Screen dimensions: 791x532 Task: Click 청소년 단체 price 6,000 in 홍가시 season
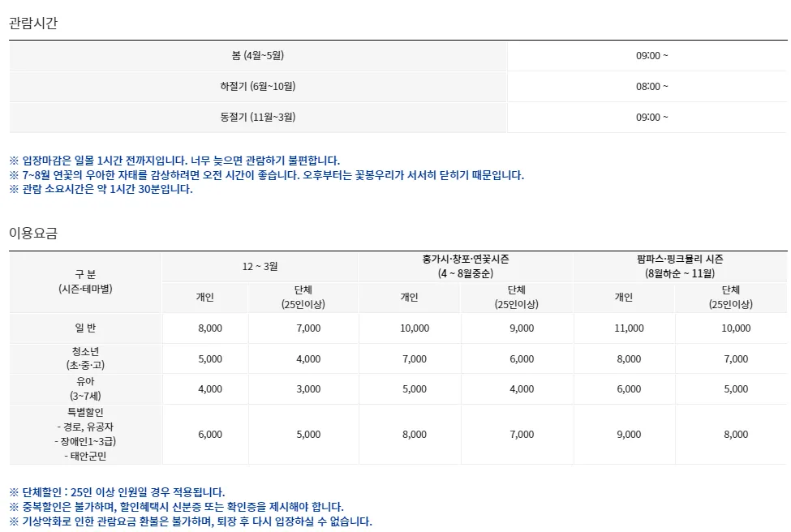click(x=522, y=359)
